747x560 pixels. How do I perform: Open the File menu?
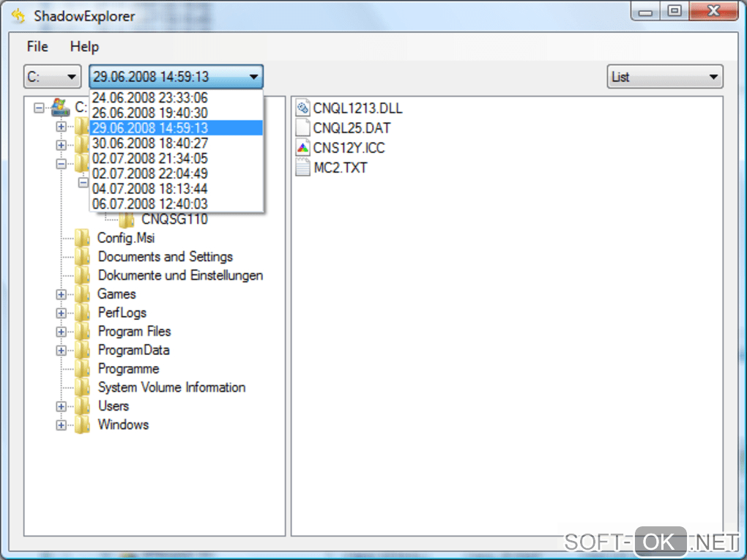point(37,47)
